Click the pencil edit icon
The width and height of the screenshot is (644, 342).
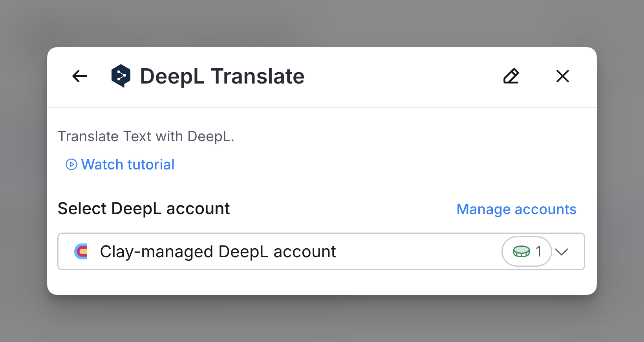511,76
